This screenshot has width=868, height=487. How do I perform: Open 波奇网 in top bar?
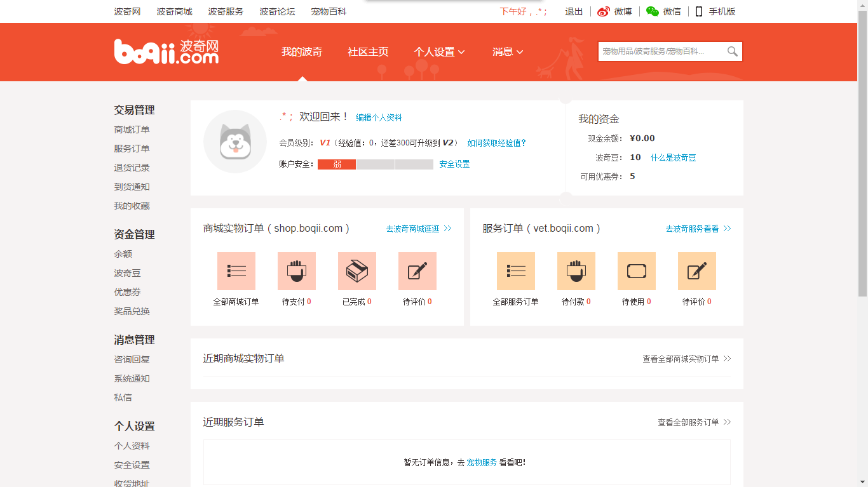coord(127,11)
